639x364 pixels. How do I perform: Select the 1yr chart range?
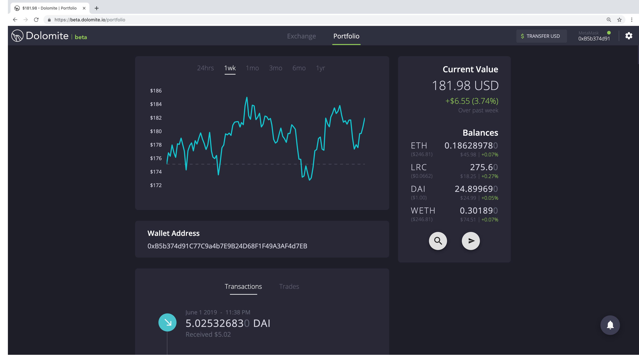[320, 68]
